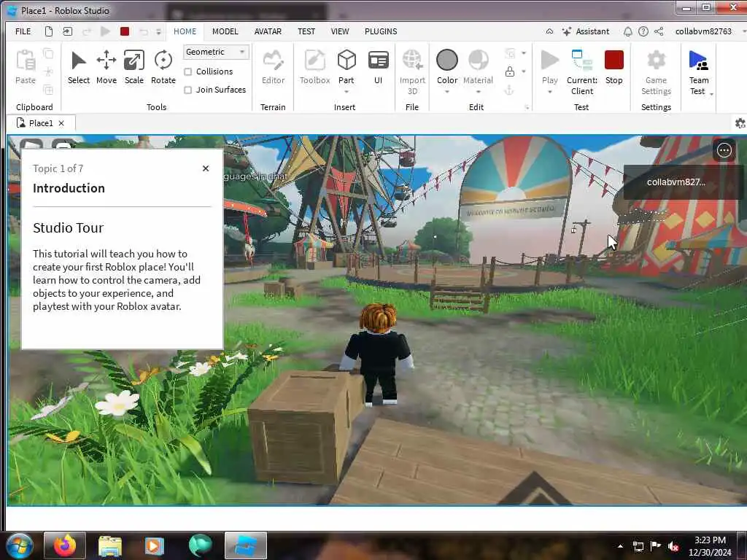747x560 pixels.
Task: Expand the Team Test dropdown arrow
Action: coord(712,94)
